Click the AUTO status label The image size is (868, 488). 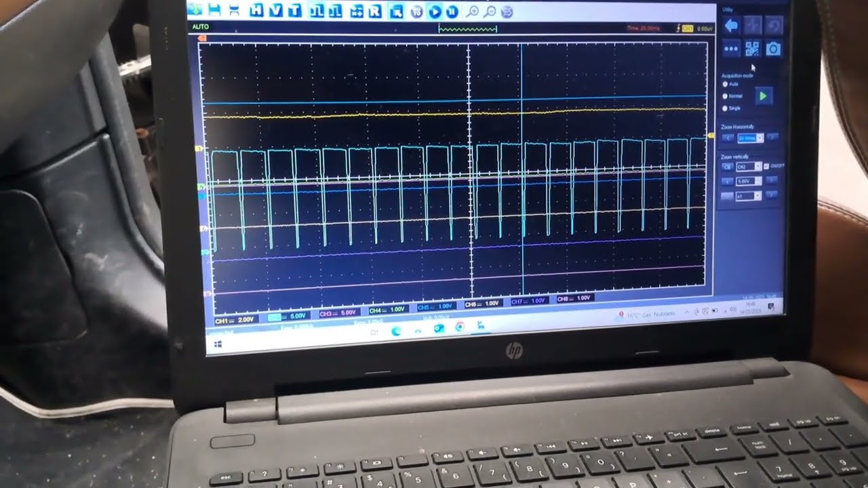201,27
